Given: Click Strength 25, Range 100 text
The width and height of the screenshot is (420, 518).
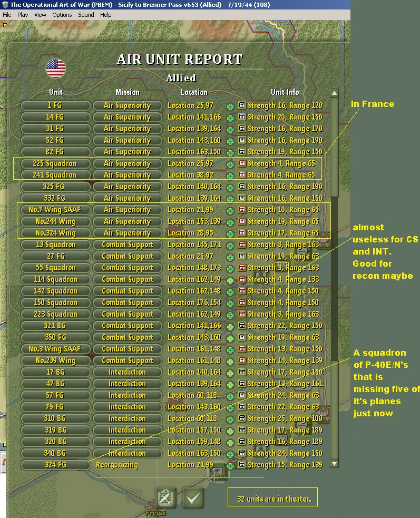Looking at the screenshot, I should 285,418.
